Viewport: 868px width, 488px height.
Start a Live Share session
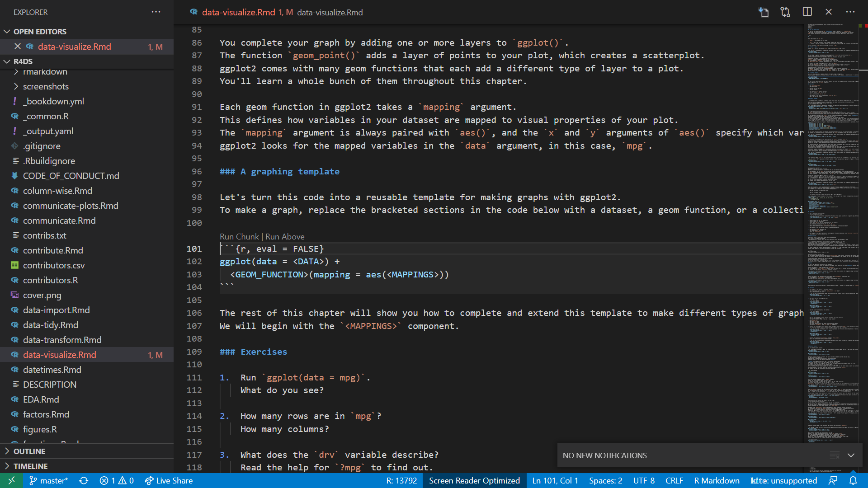pos(169,480)
